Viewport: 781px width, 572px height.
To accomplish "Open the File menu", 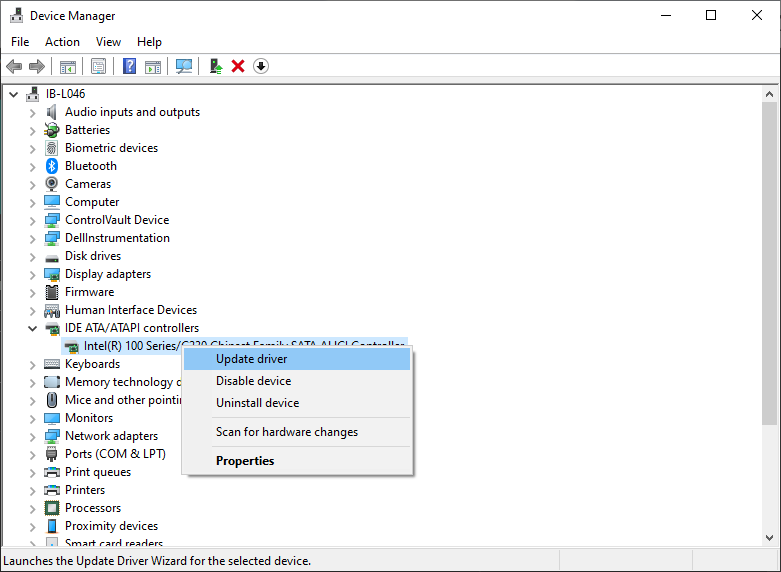I will click(20, 42).
